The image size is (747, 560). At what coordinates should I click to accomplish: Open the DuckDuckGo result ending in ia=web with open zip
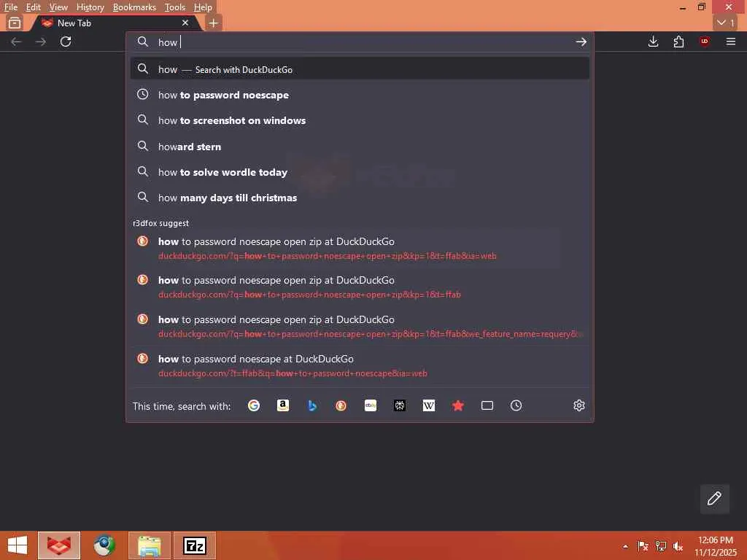click(x=360, y=248)
